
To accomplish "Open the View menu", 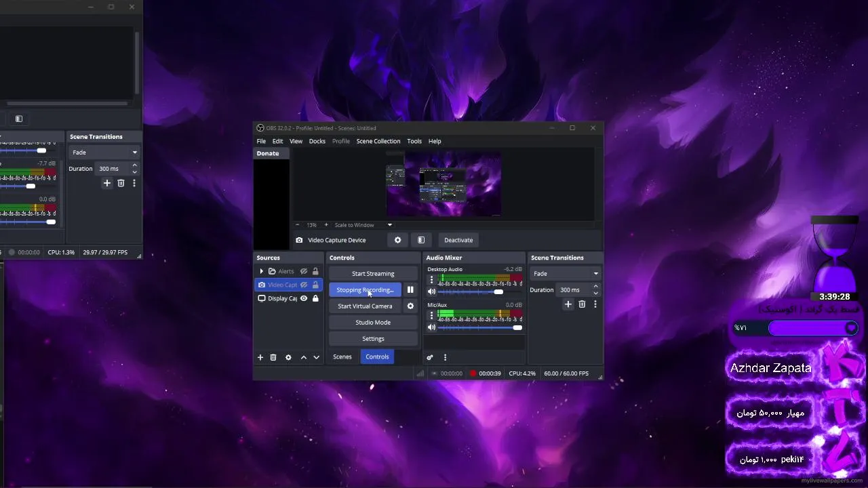I will [x=296, y=141].
